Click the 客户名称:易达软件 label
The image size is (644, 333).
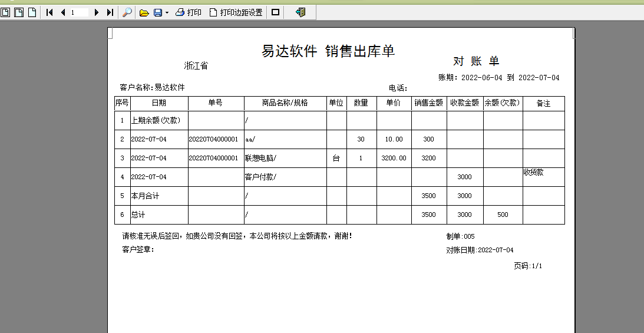(x=152, y=87)
